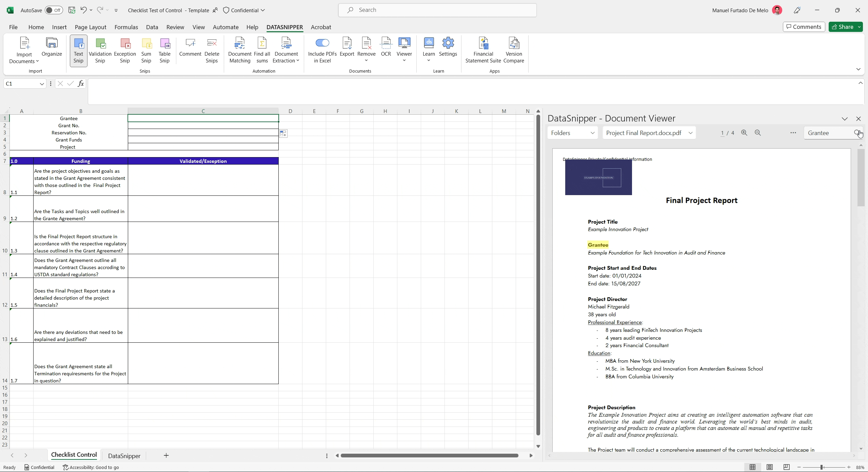Zoom out in the Document Viewer

tap(757, 133)
